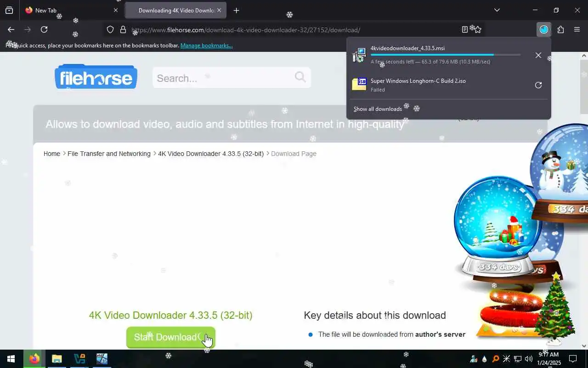Open the Windows Start menu
The width and height of the screenshot is (588, 368).
tap(11, 359)
